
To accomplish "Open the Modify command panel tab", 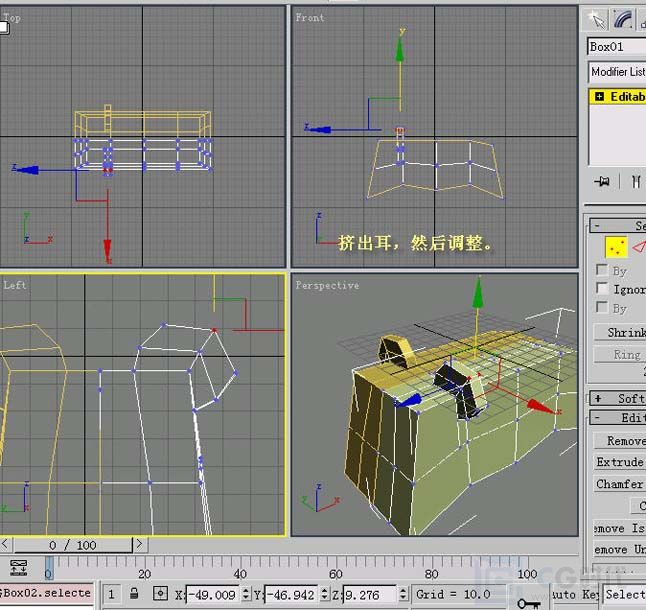I will click(622, 19).
